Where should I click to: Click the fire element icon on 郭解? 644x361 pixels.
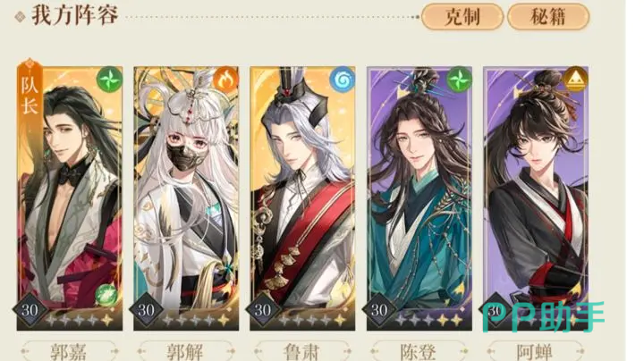[x=225, y=80]
